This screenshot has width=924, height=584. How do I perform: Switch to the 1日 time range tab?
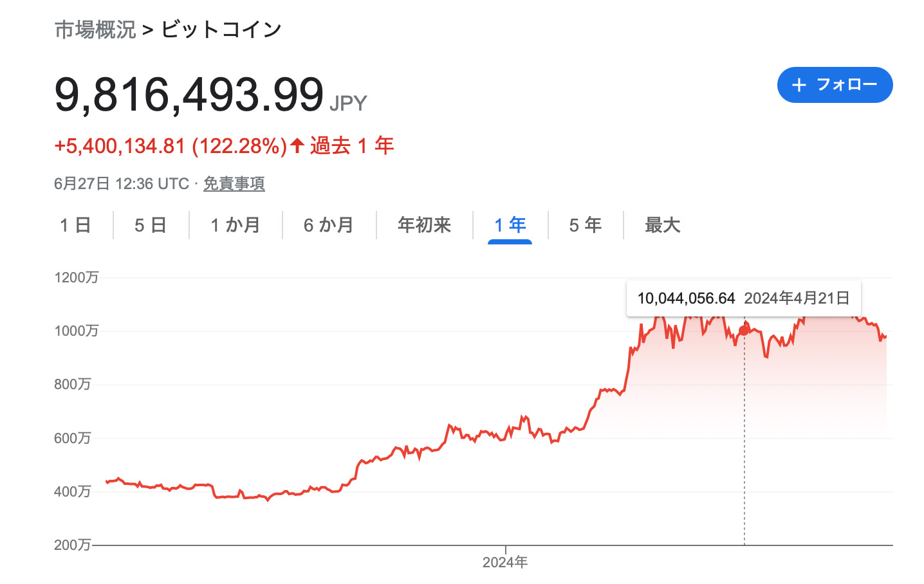click(x=75, y=225)
